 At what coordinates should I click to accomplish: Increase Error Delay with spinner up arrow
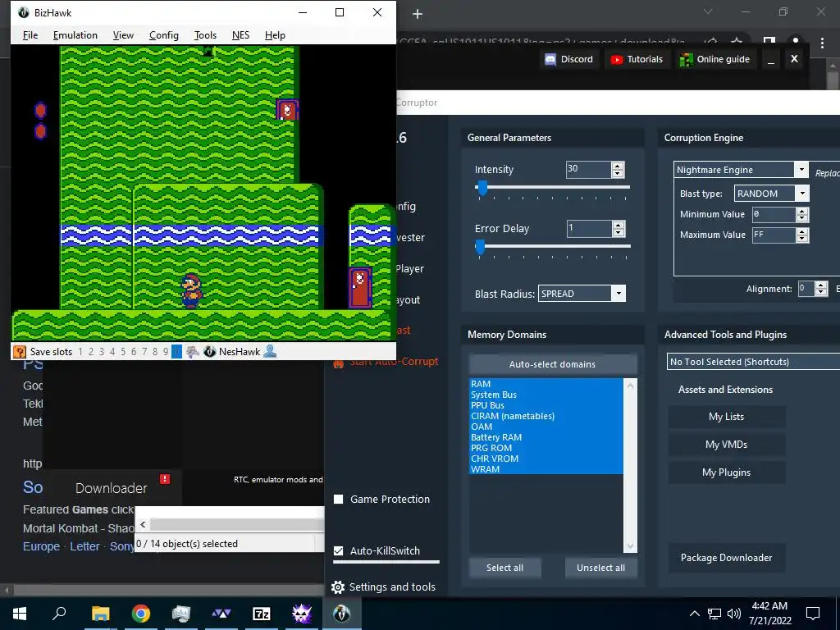point(619,226)
